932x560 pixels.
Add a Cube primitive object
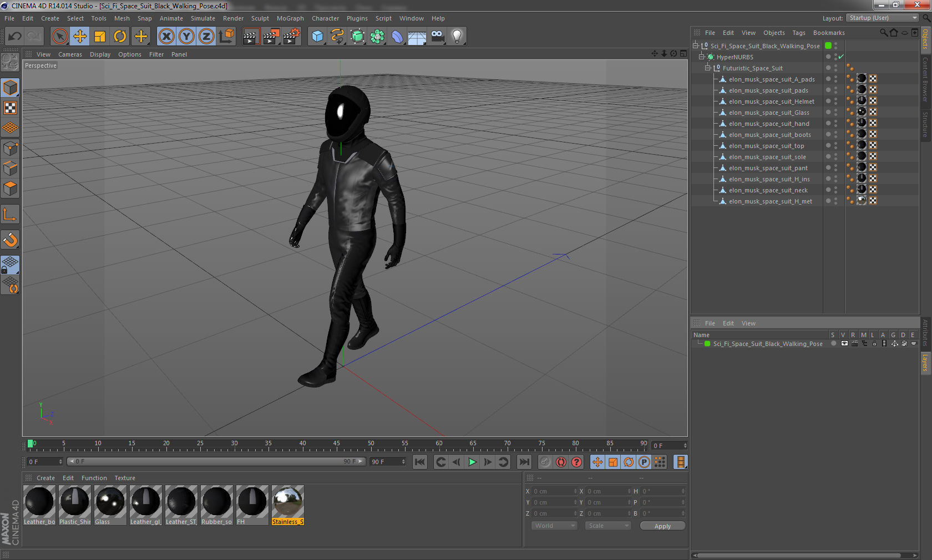317,37
